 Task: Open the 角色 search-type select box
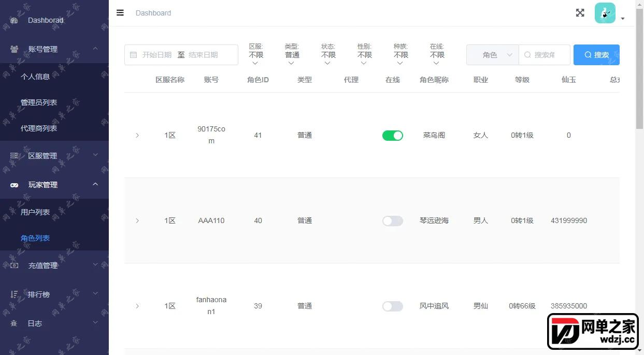pos(493,55)
